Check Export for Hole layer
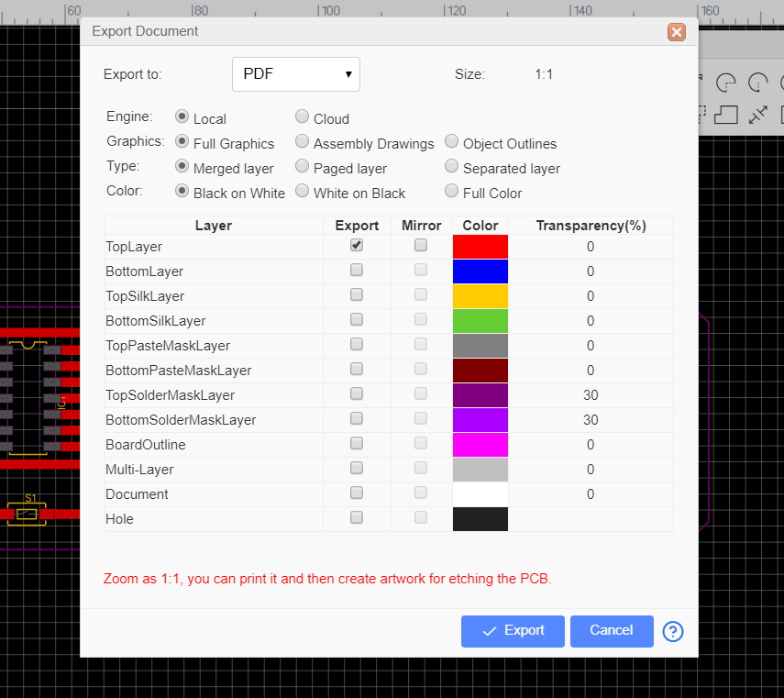Image resolution: width=784 pixels, height=698 pixels. pyautogui.click(x=357, y=517)
